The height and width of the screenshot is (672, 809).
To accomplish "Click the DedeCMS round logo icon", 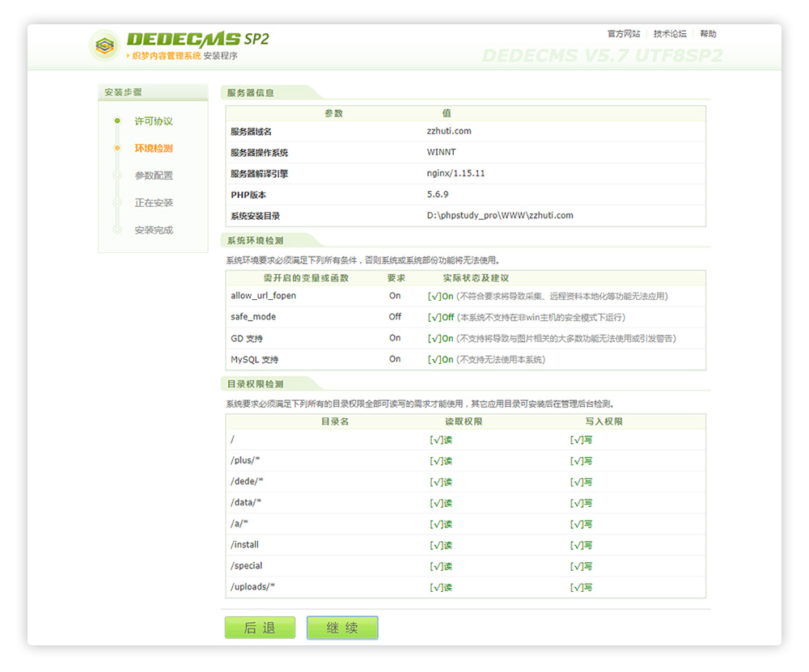I will click(x=104, y=46).
